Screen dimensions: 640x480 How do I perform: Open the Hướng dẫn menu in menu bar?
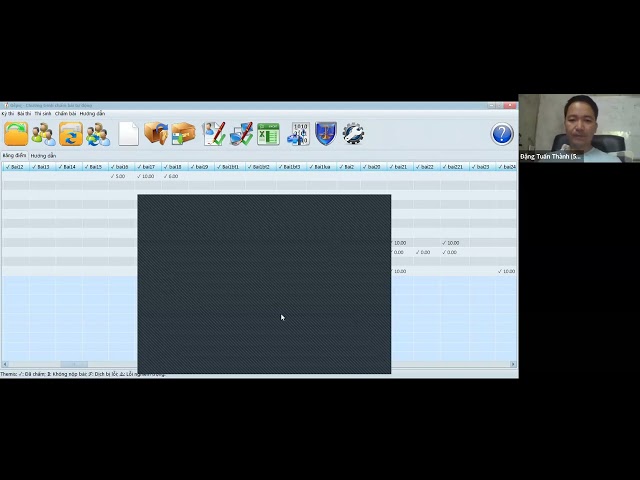92,113
